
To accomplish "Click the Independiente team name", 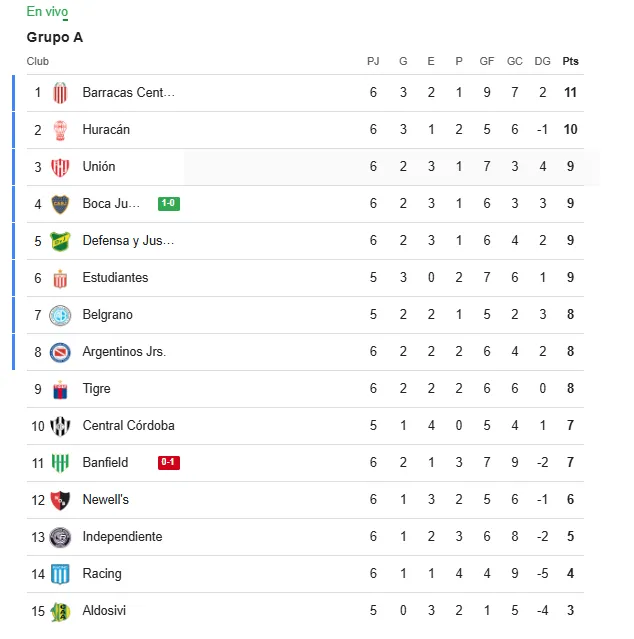I will click(x=122, y=537).
